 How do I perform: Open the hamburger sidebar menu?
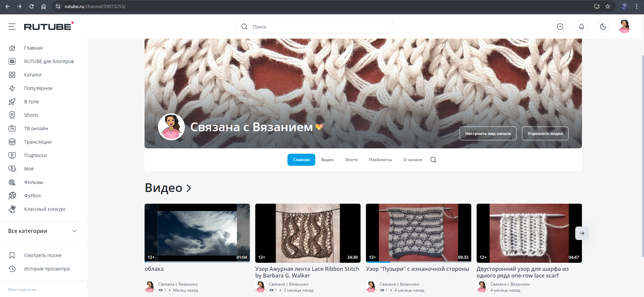[12, 27]
